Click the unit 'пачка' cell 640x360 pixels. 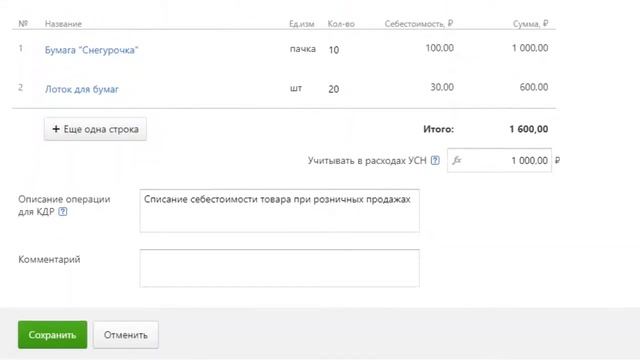pos(303,49)
